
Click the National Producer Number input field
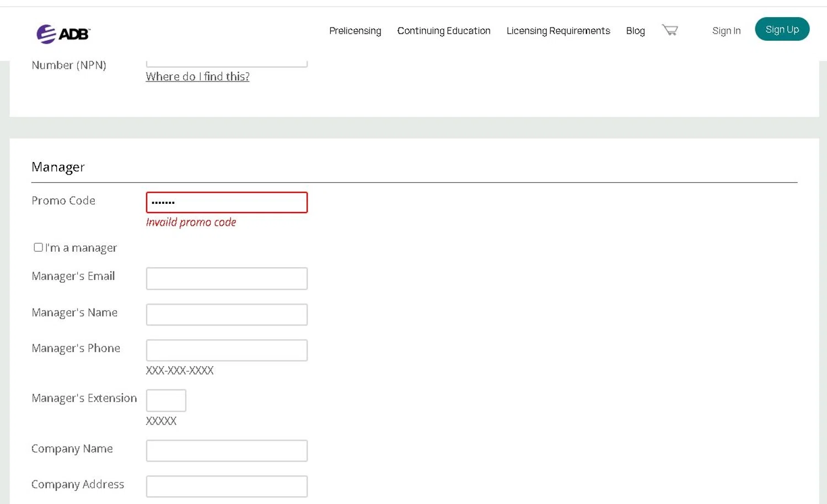click(227, 63)
